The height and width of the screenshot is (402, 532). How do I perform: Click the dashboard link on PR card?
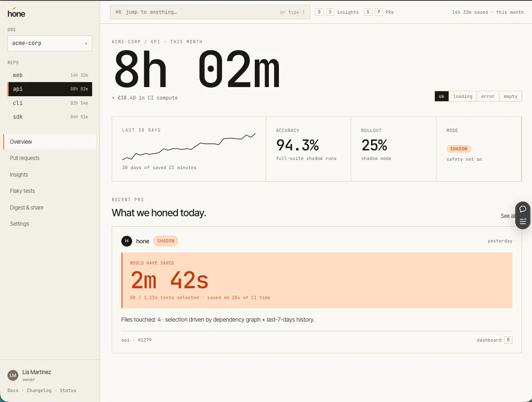[x=489, y=340]
